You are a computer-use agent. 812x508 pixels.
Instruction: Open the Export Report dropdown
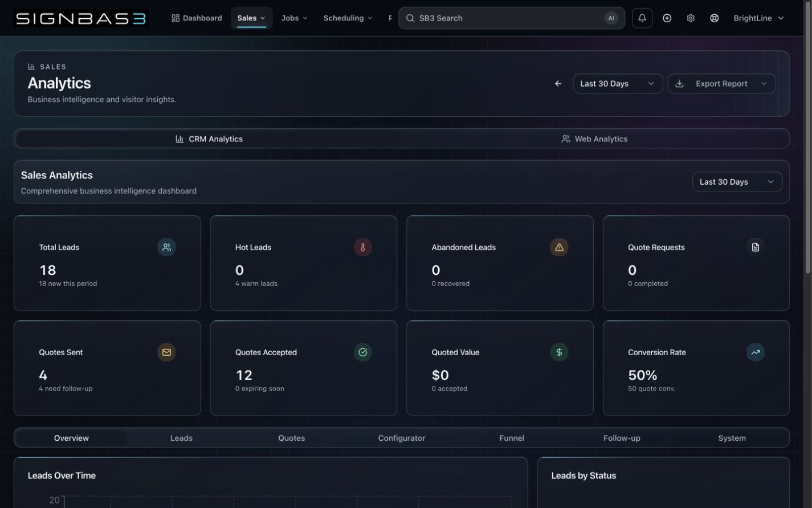[x=721, y=84]
